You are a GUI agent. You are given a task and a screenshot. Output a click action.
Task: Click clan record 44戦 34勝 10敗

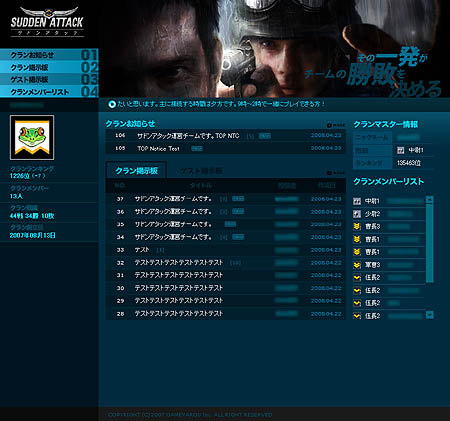[x=32, y=216]
